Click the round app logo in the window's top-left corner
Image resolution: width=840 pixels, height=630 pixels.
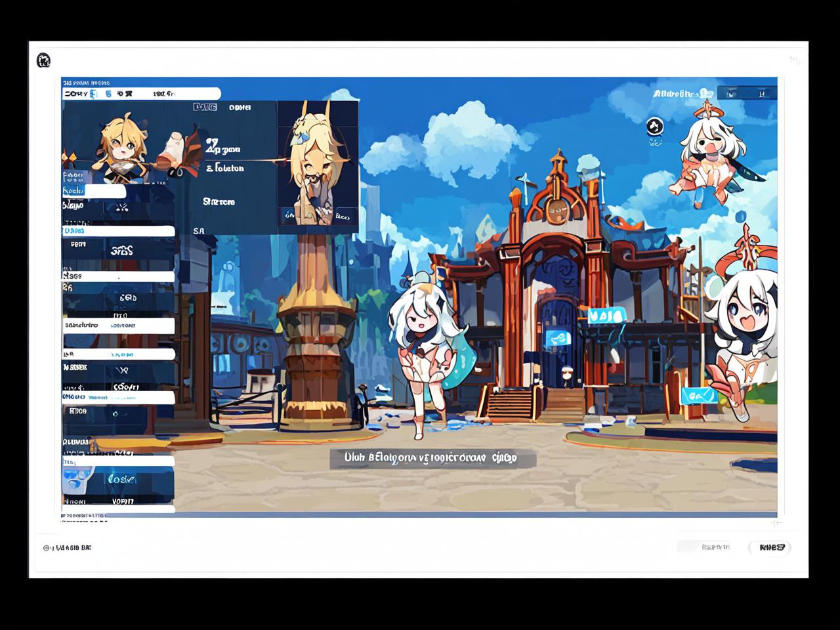click(x=43, y=60)
